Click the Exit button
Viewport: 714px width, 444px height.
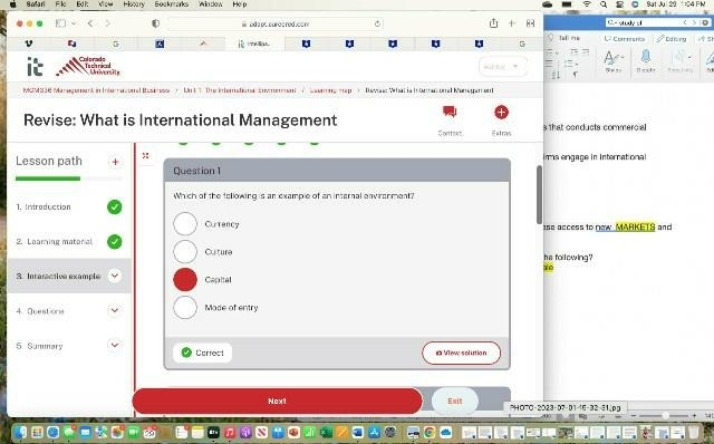(454, 401)
